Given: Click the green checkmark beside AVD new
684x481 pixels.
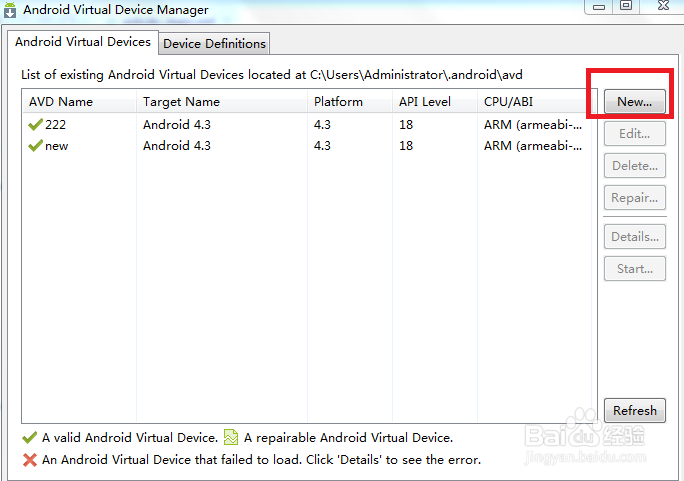Looking at the screenshot, I should click(x=35, y=146).
